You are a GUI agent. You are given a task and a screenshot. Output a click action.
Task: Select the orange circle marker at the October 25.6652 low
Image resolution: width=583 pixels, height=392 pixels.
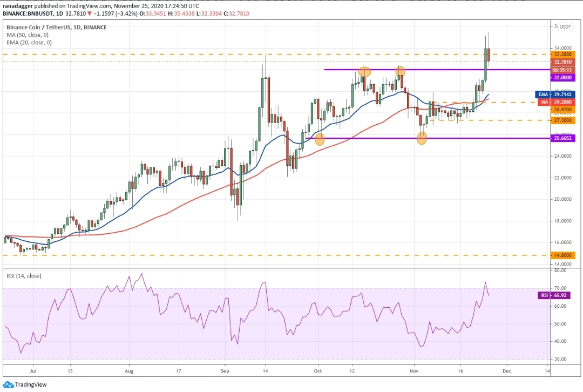(320, 139)
